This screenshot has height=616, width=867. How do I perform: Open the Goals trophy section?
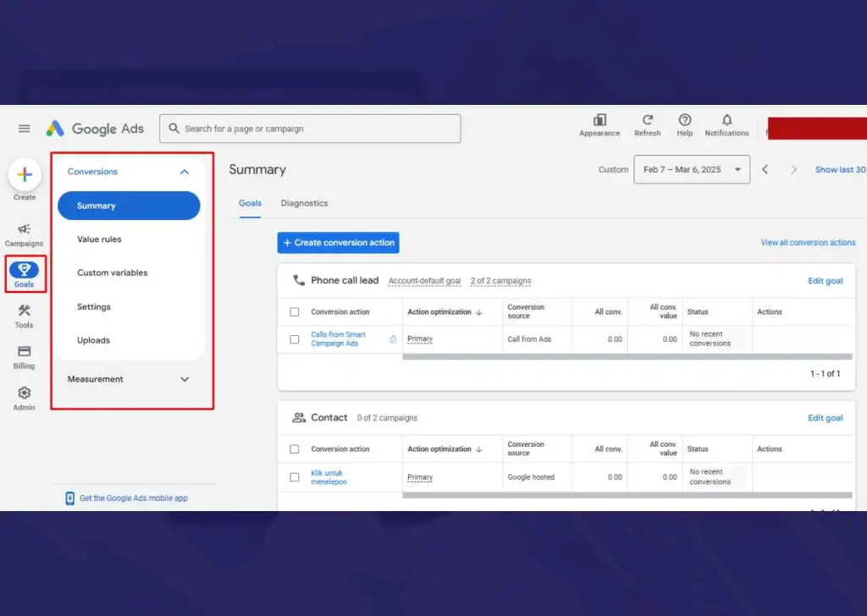click(24, 274)
